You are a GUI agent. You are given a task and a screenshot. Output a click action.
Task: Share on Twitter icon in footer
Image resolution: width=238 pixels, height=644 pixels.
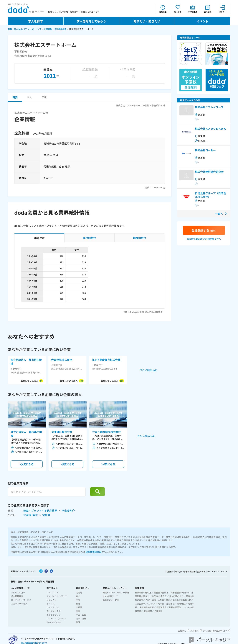[41, 571]
